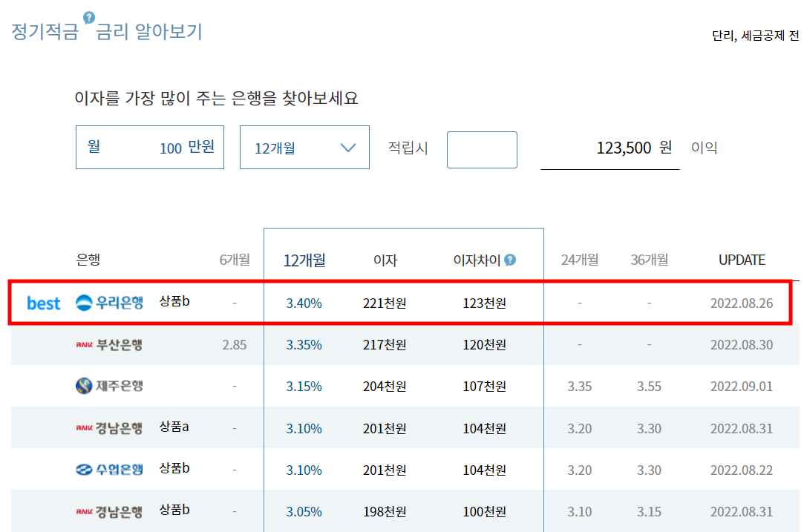
Task: Click the 221천원 interest value
Action: coord(385,303)
